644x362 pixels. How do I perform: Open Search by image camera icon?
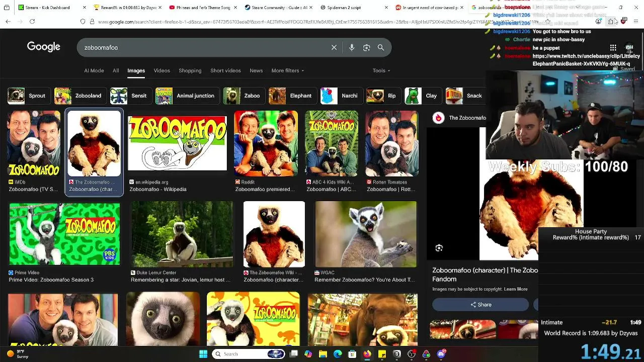pyautogui.click(x=366, y=47)
